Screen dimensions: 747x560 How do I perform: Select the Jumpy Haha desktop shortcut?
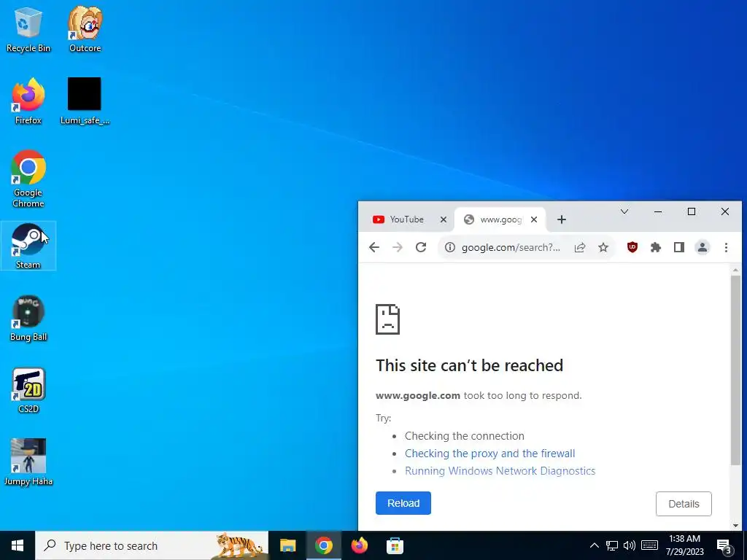tap(28, 462)
